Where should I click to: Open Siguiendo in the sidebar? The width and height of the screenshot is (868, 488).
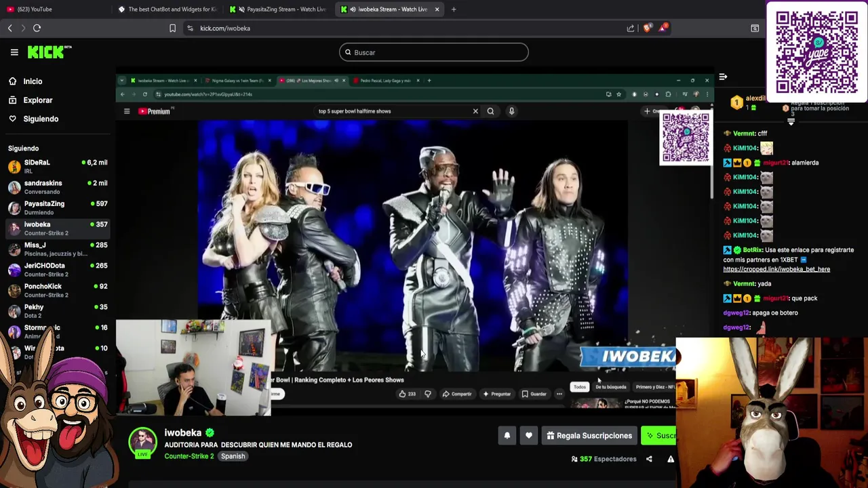[41, 119]
